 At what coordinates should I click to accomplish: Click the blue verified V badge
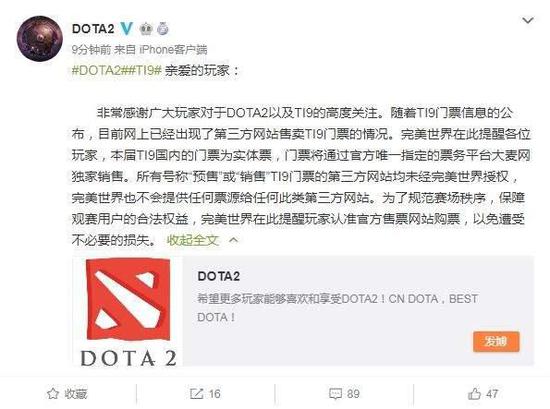pos(126,28)
